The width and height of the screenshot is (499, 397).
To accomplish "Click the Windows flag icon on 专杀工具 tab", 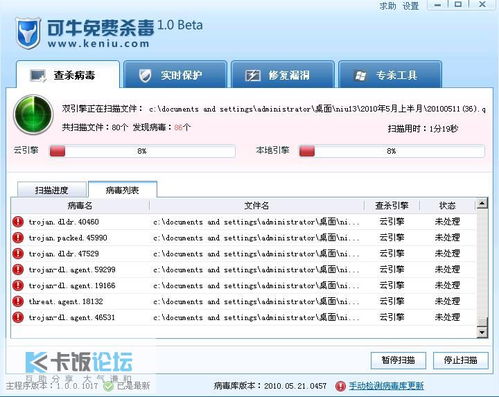I will tap(360, 76).
